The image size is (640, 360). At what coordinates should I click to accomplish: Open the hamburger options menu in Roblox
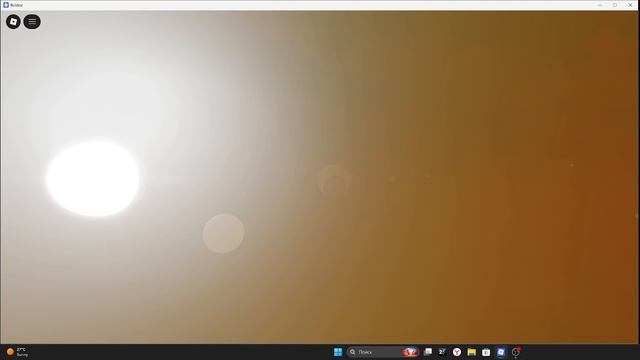(32, 22)
